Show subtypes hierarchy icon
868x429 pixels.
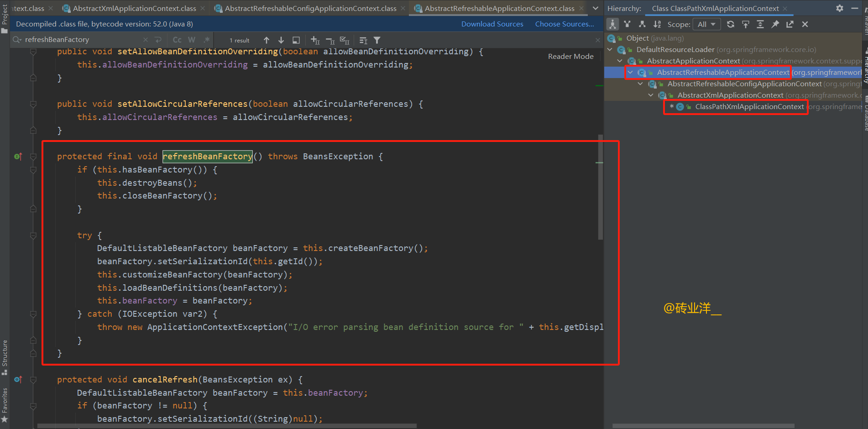pos(642,24)
